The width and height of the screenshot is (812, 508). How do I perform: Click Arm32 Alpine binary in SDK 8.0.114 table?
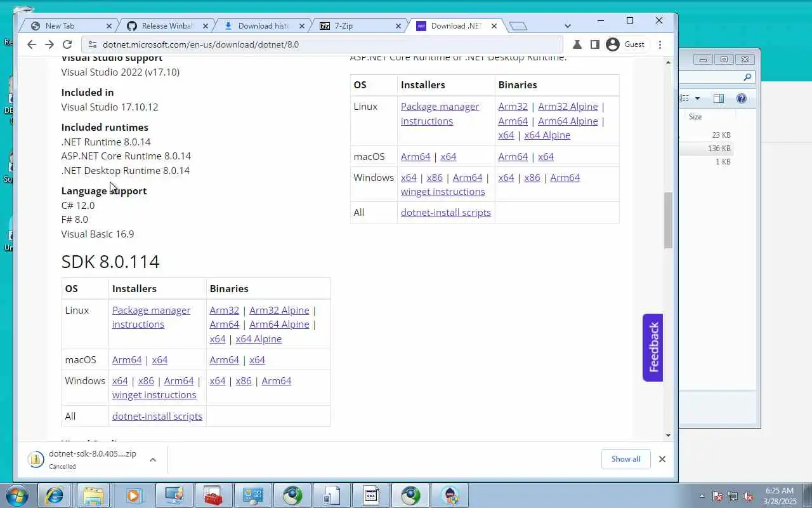click(279, 311)
